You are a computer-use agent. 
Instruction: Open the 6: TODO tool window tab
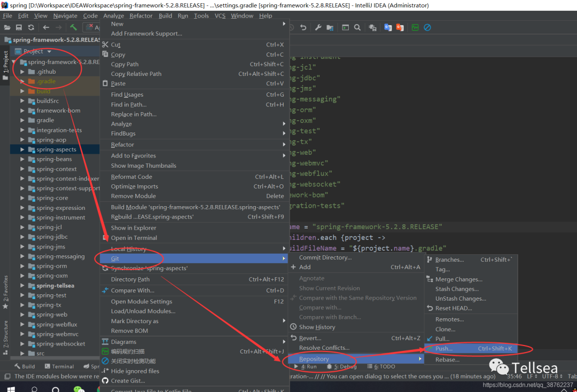click(381, 366)
